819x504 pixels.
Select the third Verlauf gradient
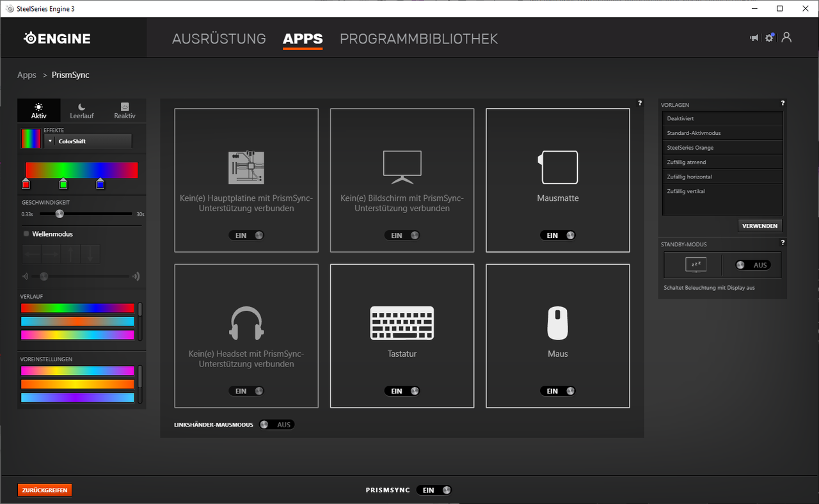[77, 335]
